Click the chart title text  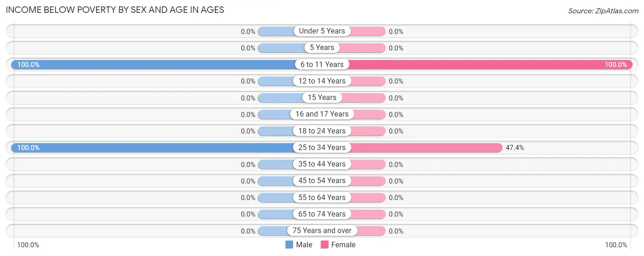pyautogui.click(x=115, y=10)
